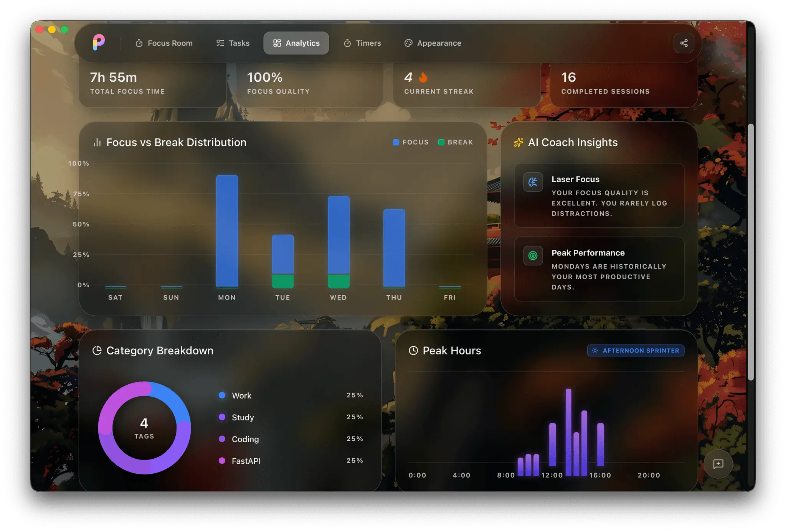786x532 pixels.
Task: Click the AI Coach sparkle icon
Action: [518, 142]
